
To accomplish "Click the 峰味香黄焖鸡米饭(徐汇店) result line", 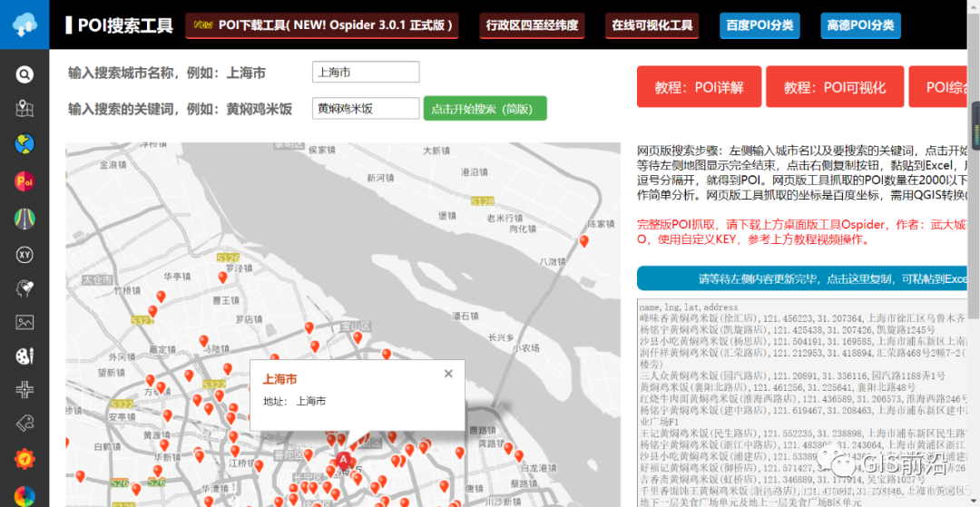I will pyautogui.click(x=804, y=318).
